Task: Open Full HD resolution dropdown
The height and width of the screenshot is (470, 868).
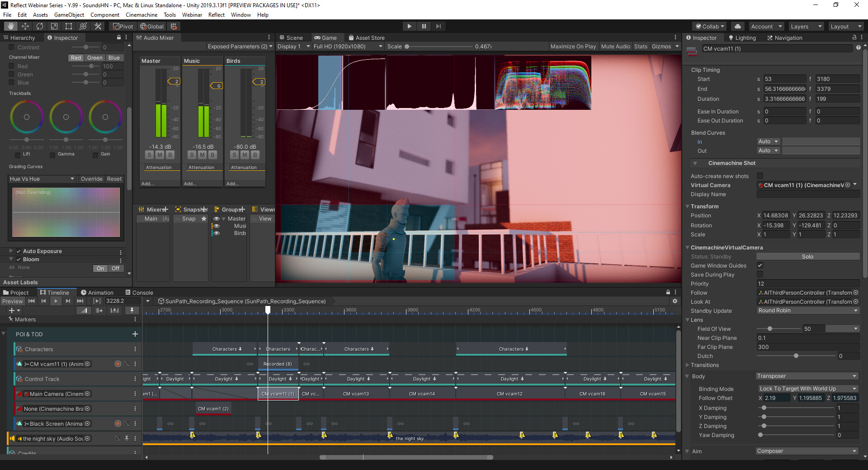Action: 348,46
